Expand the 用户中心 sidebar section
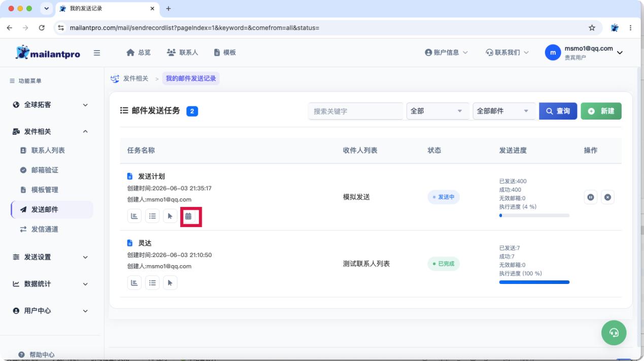The width and height of the screenshot is (644, 361). pyautogui.click(x=51, y=311)
